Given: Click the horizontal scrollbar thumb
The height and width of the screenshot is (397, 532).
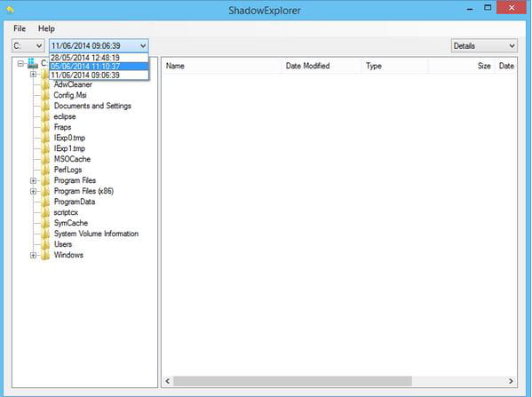Looking at the screenshot, I should click(292, 381).
